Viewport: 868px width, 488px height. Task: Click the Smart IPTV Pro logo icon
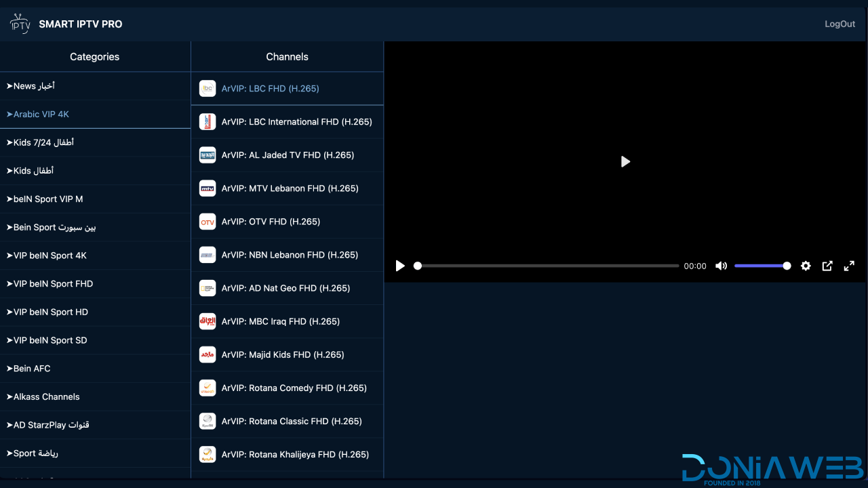[x=20, y=24]
